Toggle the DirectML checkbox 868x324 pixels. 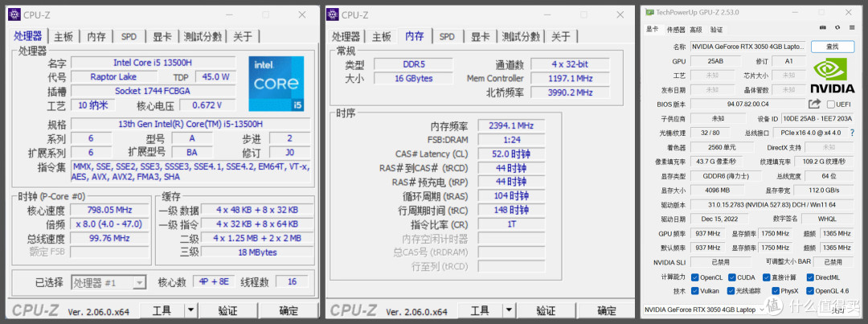[x=810, y=277]
